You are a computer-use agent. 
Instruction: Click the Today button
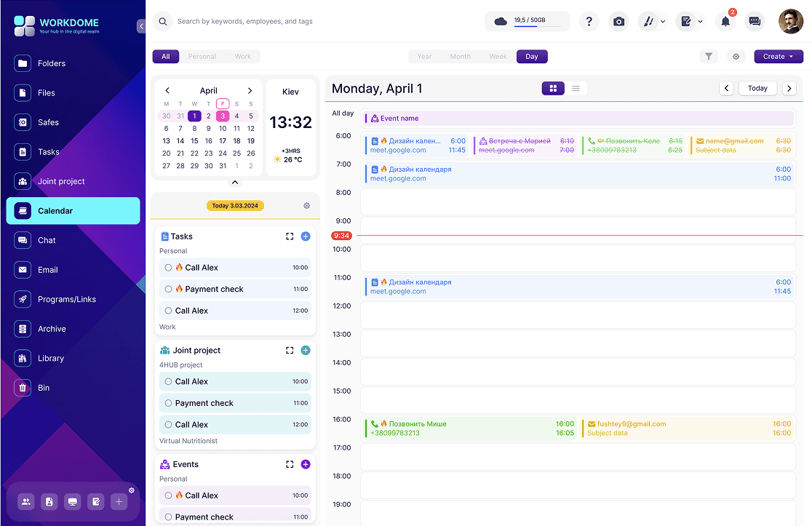[757, 88]
